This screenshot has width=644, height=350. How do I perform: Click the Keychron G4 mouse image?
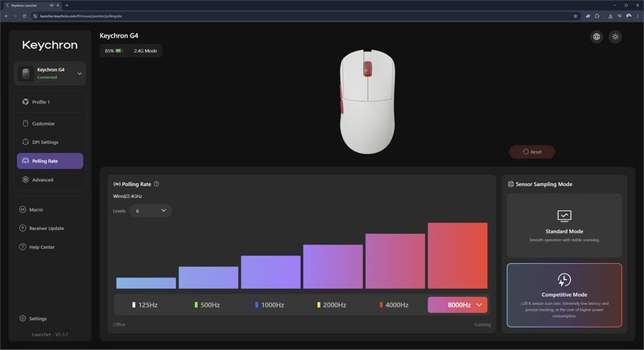(367, 101)
